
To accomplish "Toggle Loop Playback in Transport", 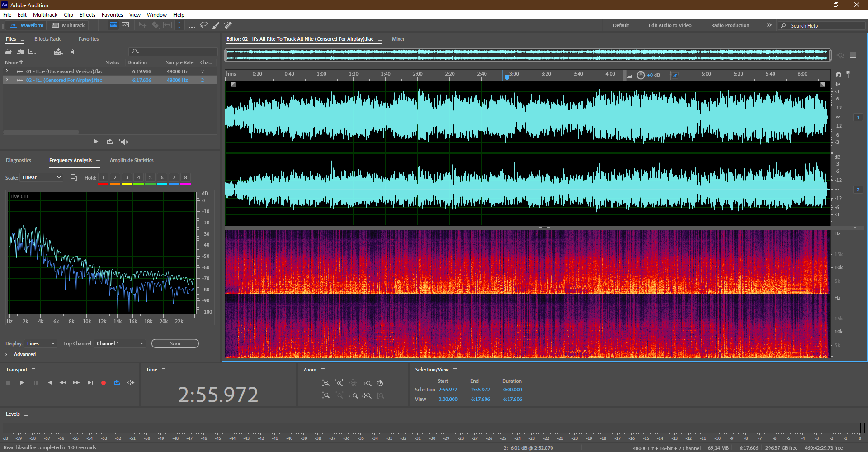I will 117,383.
